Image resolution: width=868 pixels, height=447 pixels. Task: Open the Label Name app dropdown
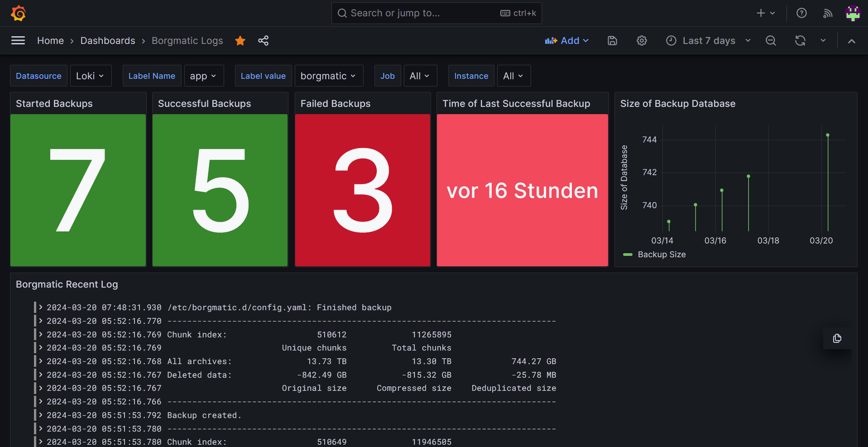point(204,76)
